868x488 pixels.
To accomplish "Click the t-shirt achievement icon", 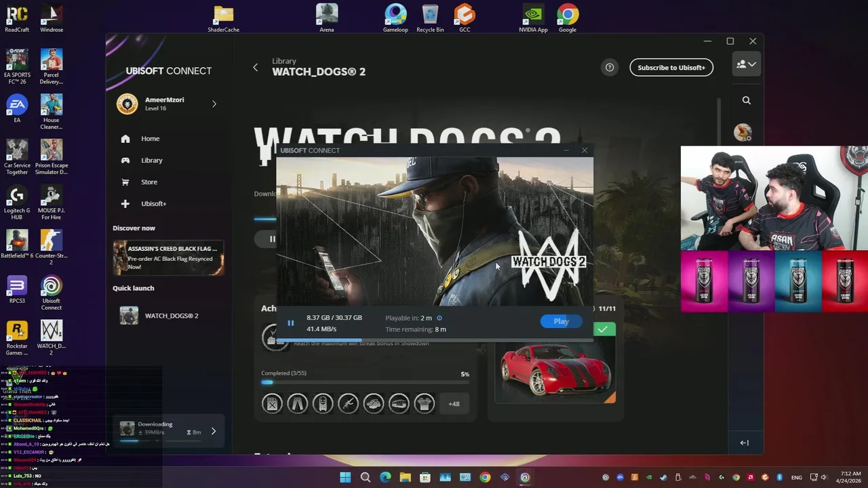I will pos(425,404).
